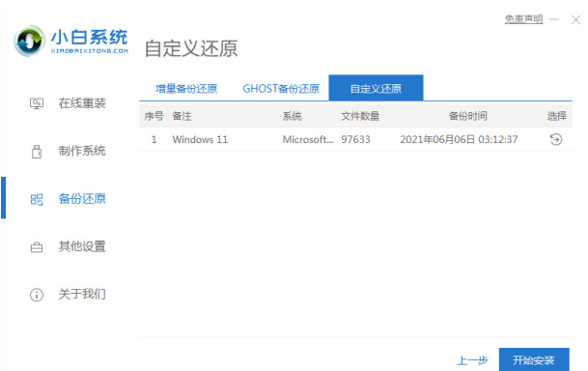
Task: Minimize the window with the dash icon
Action: (554, 19)
